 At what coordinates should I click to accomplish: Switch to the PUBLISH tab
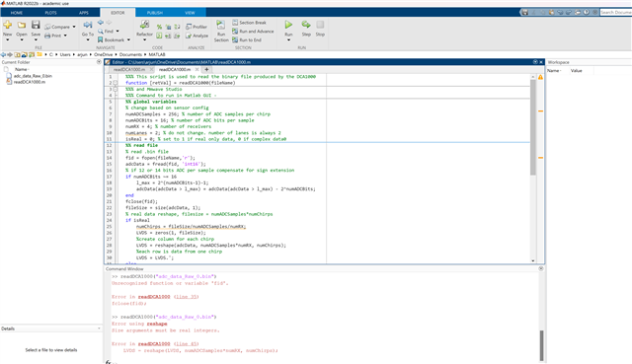point(155,13)
